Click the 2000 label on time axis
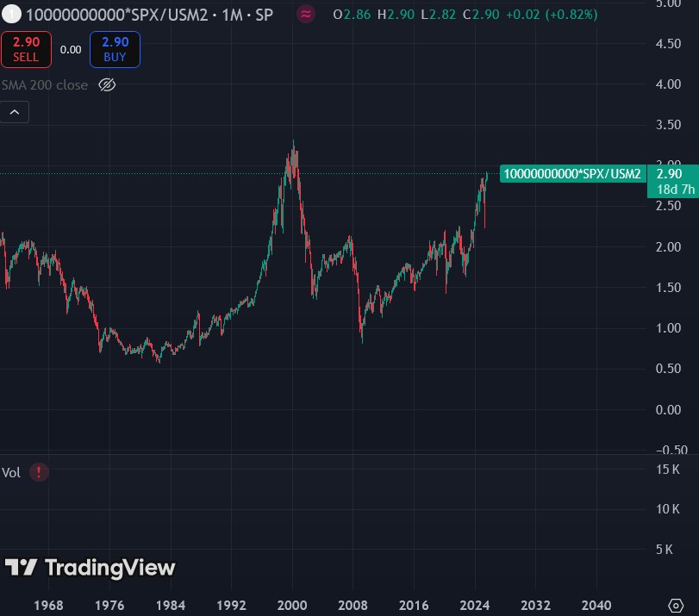 pos(292,606)
